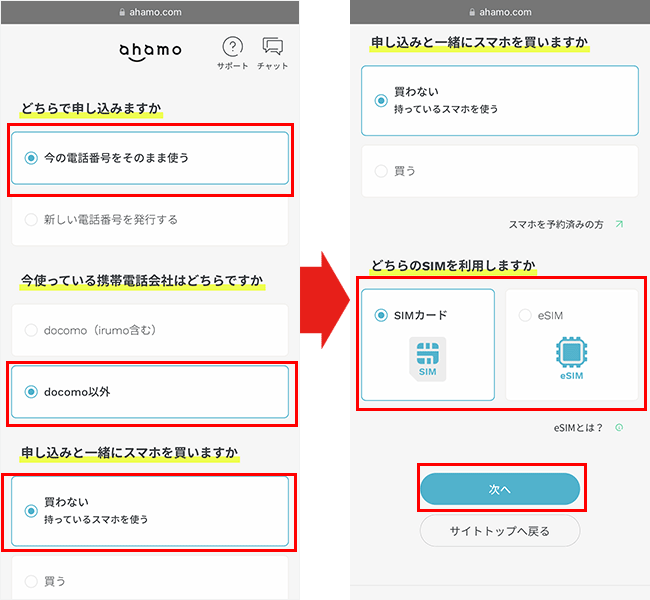
Task: Tap 持っているスマホを使う text on right screen
Action: pos(446,109)
